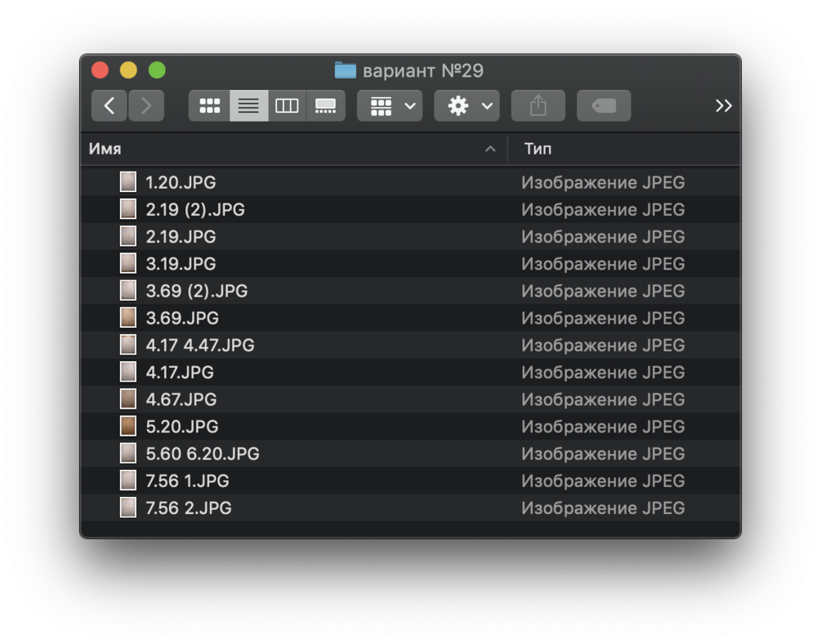Image resolution: width=821 pixels, height=644 pixels.
Task: Switch to column view
Action: pyautogui.click(x=287, y=106)
